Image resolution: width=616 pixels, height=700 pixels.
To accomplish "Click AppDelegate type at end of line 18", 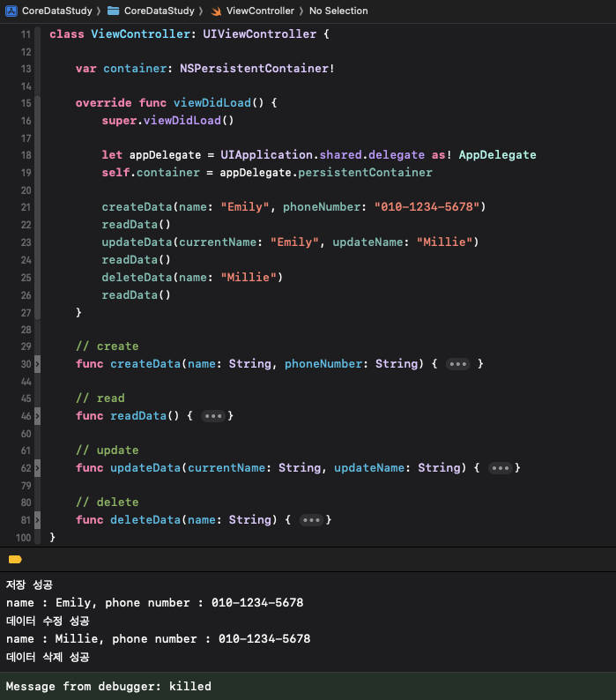I will (x=497, y=155).
